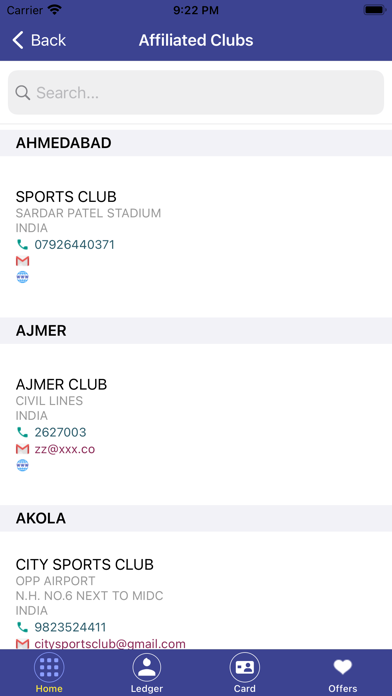Tap the search magnifier icon

point(23,93)
